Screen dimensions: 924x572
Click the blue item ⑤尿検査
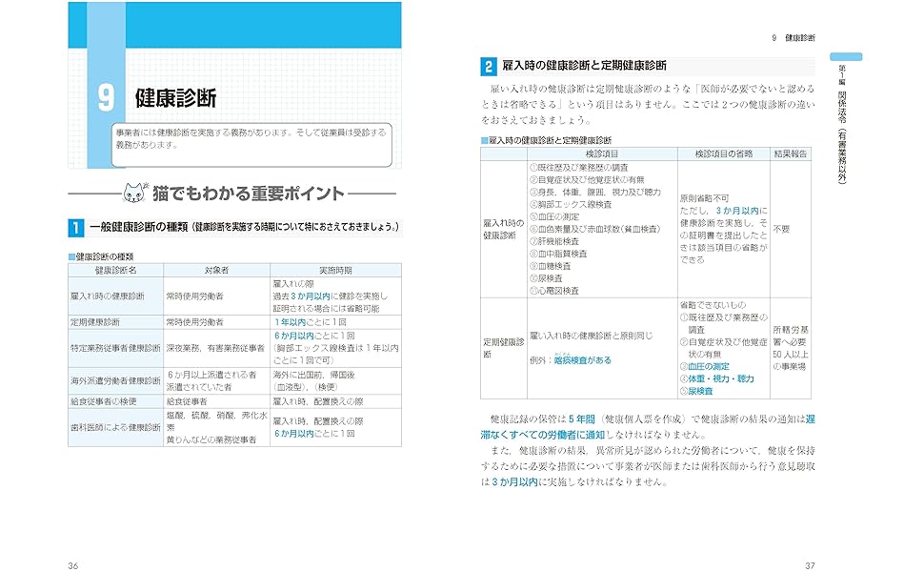click(696, 391)
